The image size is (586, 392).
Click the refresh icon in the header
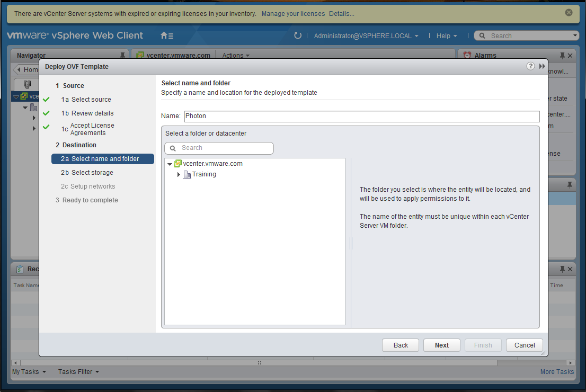pyautogui.click(x=297, y=35)
